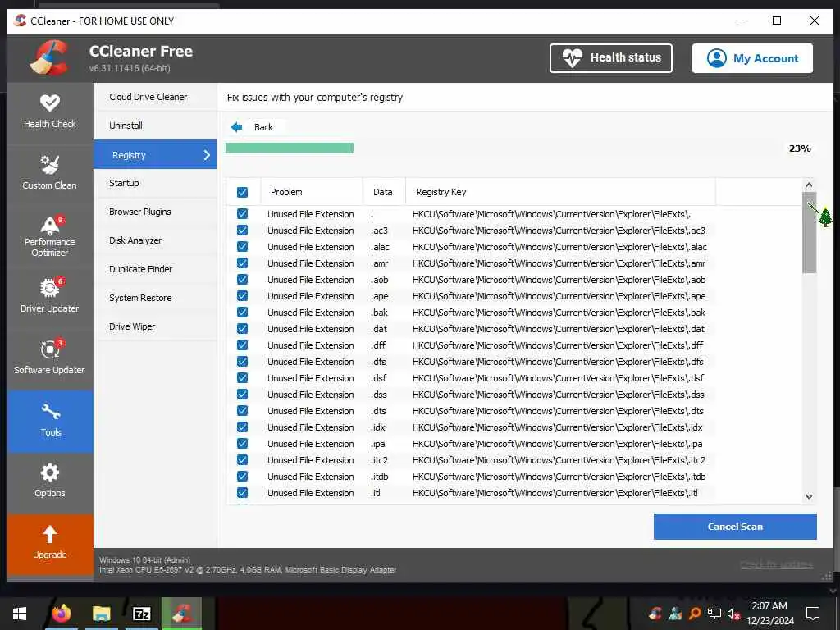Click the Christmas tree decoration icon
Viewport: 840px width, 630px height.
(825, 217)
